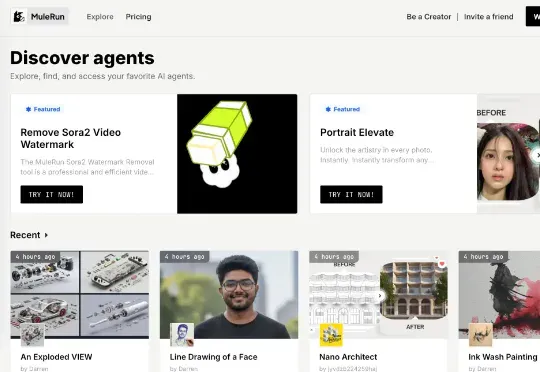Click Ink Wash Painting avatar icon

coord(481,334)
